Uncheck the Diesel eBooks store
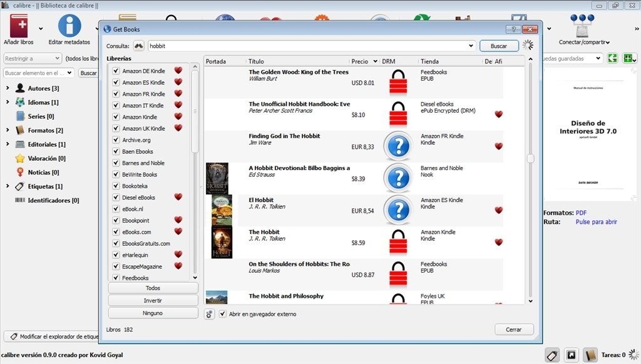This screenshot has width=641, height=364. click(x=116, y=197)
